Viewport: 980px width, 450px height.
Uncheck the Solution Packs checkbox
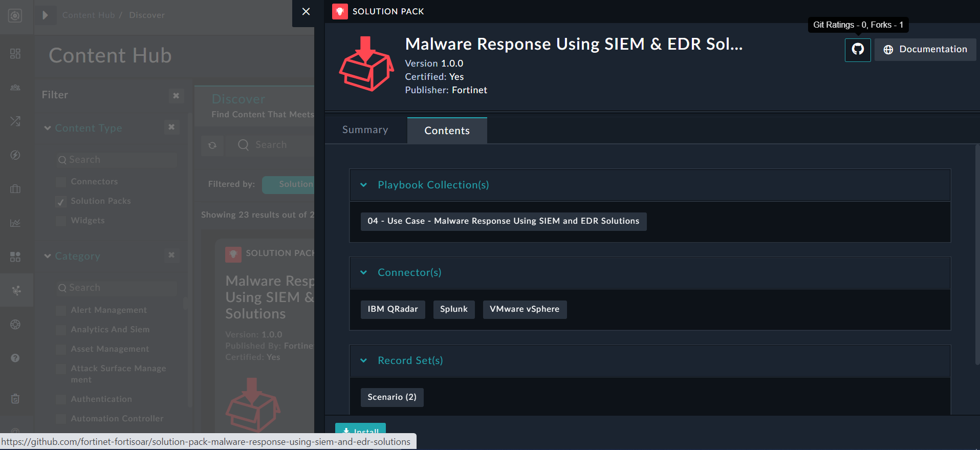click(x=61, y=201)
